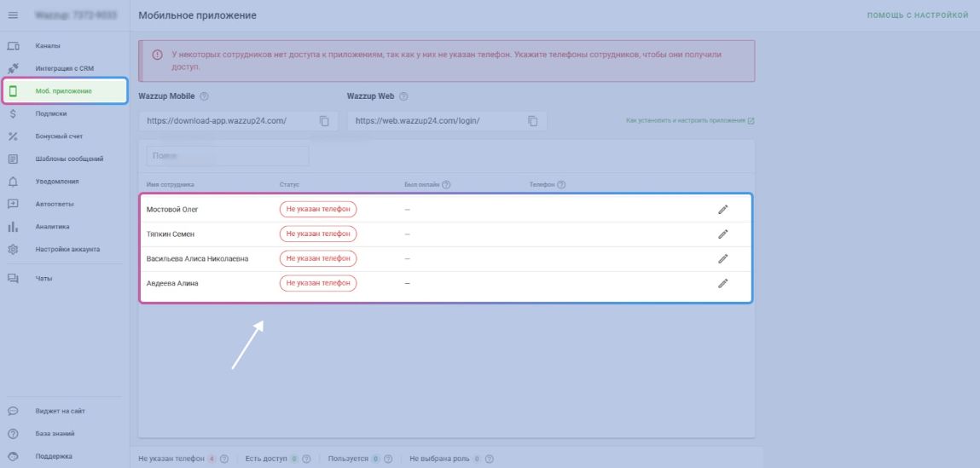980x468 pixels.
Task: Edit employee Мостовой Олег with pencil icon
Action: click(x=722, y=209)
